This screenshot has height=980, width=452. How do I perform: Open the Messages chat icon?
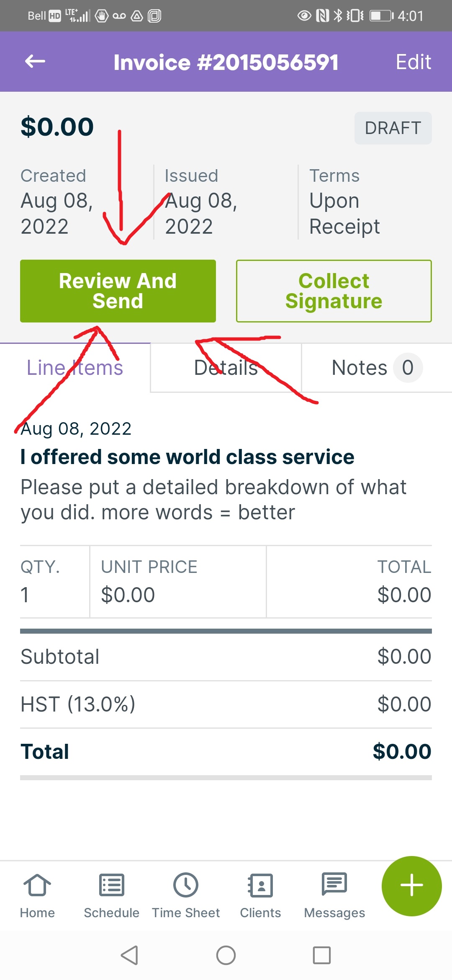click(x=334, y=894)
